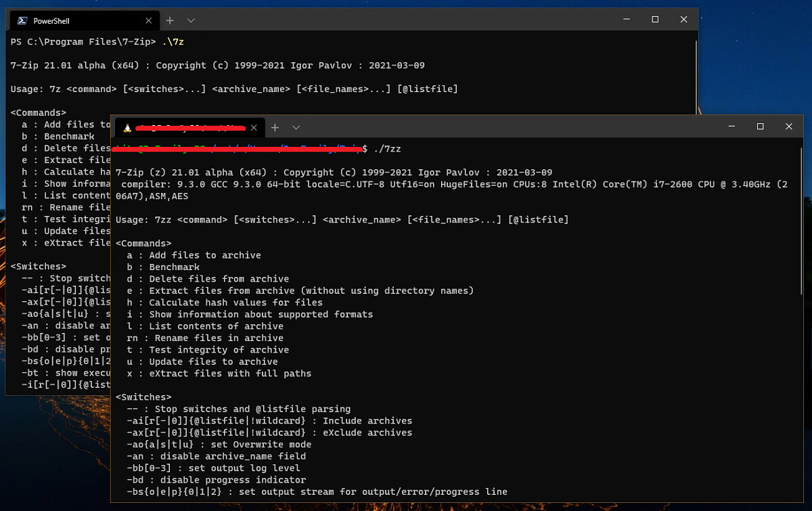Click '7-Zip (z) 21.01 alpha' line in front window
The width and height of the screenshot is (812, 511).
pyautogui.click(x=334, y=173)
